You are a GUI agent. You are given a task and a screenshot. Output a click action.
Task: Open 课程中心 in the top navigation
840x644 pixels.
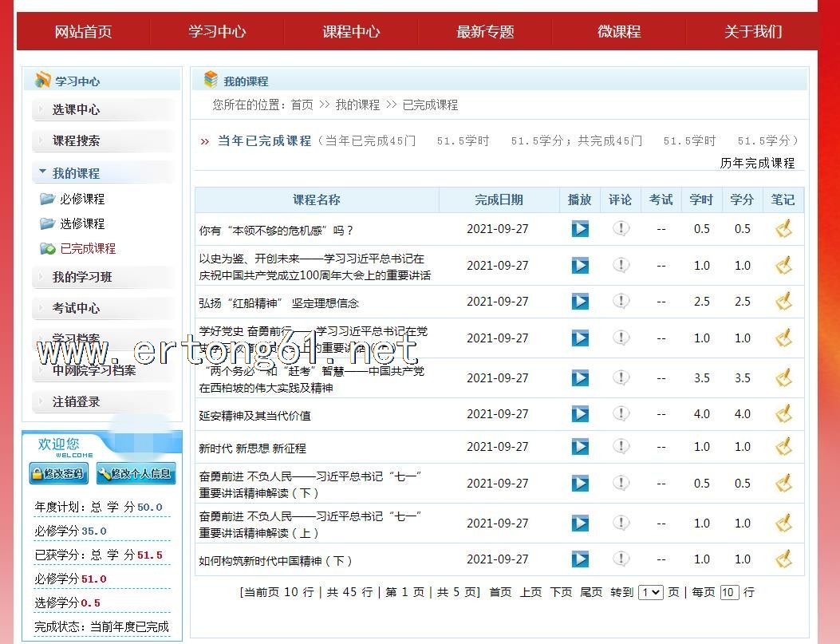(351, 32)
